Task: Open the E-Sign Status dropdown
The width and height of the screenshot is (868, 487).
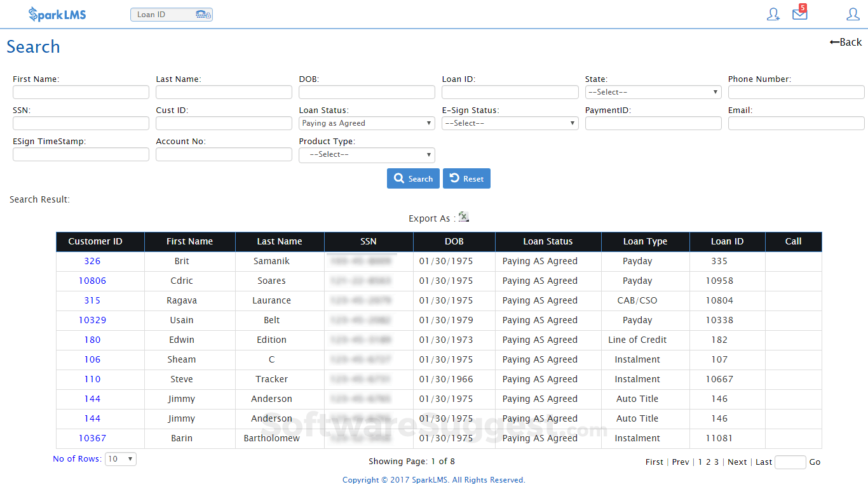Action: pyautogui.click(x=510, y=123)
